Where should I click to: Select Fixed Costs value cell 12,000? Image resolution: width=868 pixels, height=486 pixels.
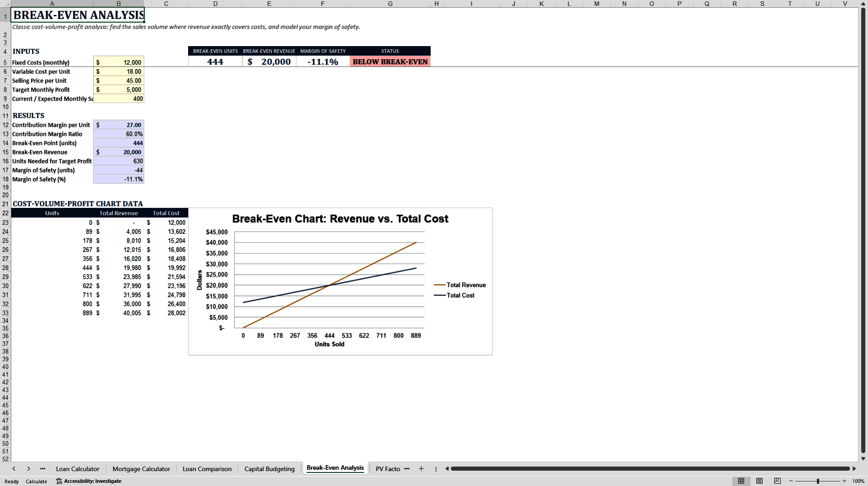coord(118,62)
